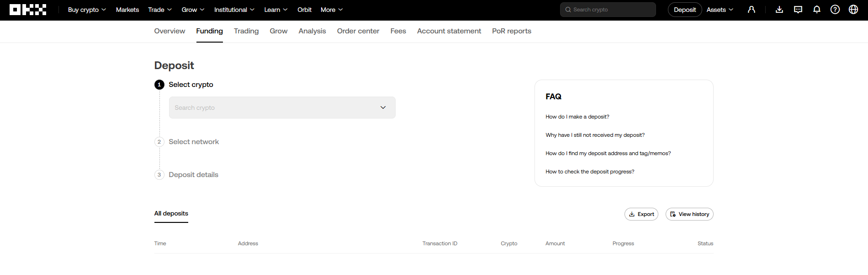Open the Select crypto dropdown field
Viewport: 868px width, 275px height.
point(282,108)
